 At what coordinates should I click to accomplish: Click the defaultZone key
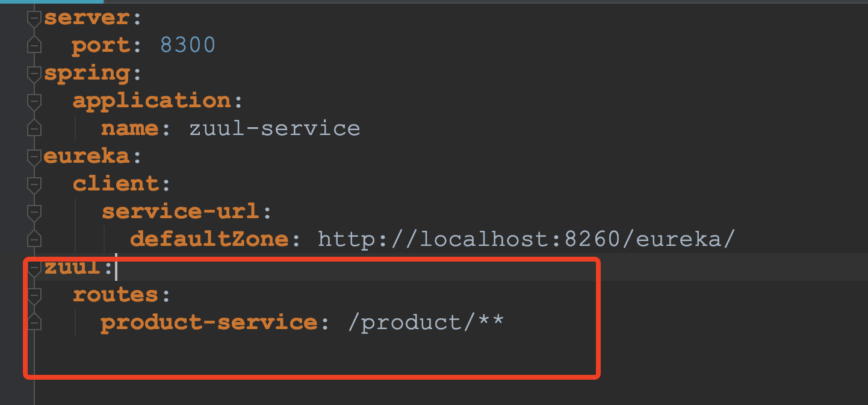pyautogui.click(x=210, y=239)
